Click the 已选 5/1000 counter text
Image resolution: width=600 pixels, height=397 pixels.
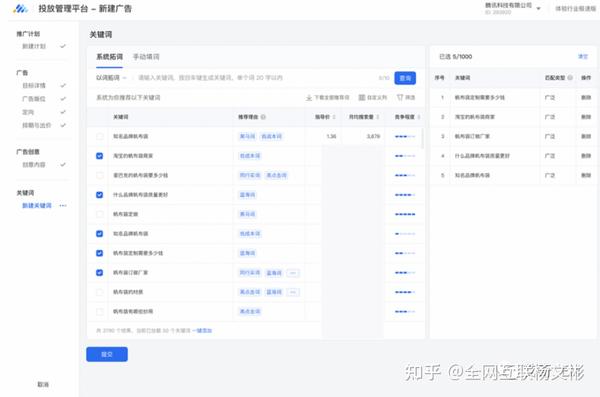pyautogui.click(x=455, y=57)
